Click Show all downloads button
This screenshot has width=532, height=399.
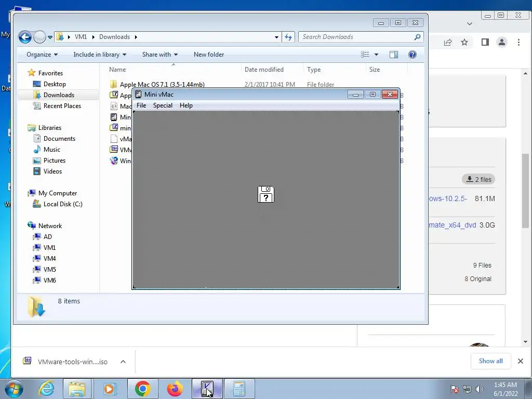tap(490, 361)
